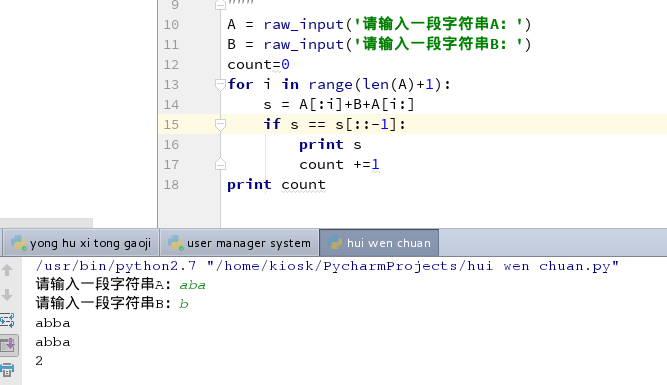Screen dimensions: 667x385
Task: Toggle the soft-wrap output icon
Action: (x=7, y=320)
